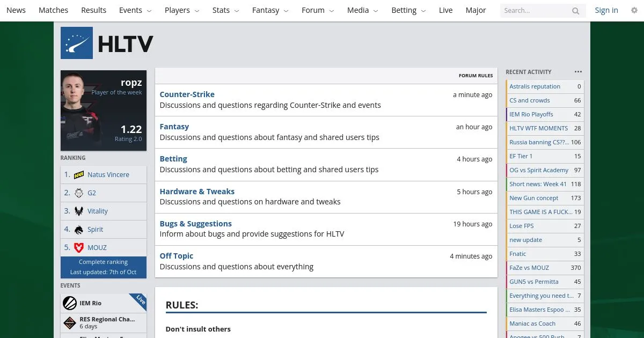644x338 pixels.
Task: Open the Live page
Action: click(x=446, y=10)
